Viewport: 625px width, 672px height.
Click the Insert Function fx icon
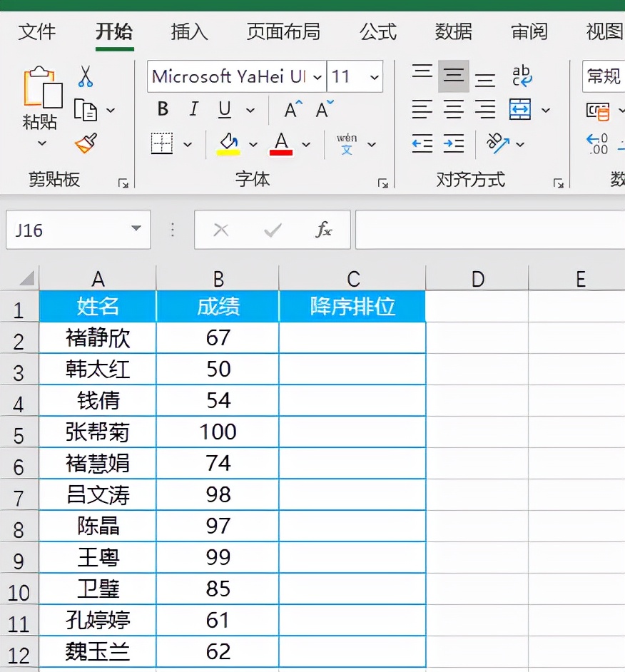pyautogui.click(x=323, y=230)
